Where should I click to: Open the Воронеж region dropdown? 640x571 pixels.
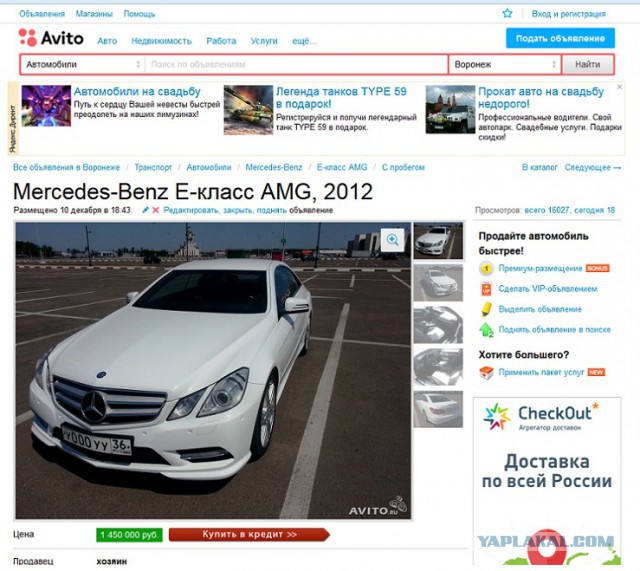[x=505, y=64]
